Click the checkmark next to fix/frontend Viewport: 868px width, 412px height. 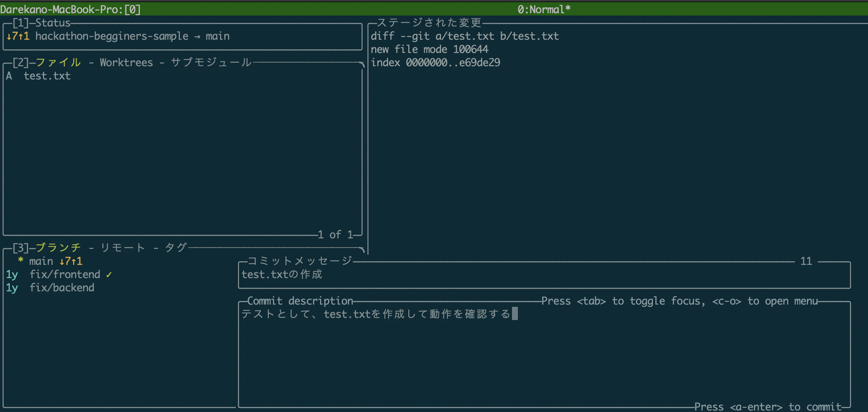tap(109, 274)
